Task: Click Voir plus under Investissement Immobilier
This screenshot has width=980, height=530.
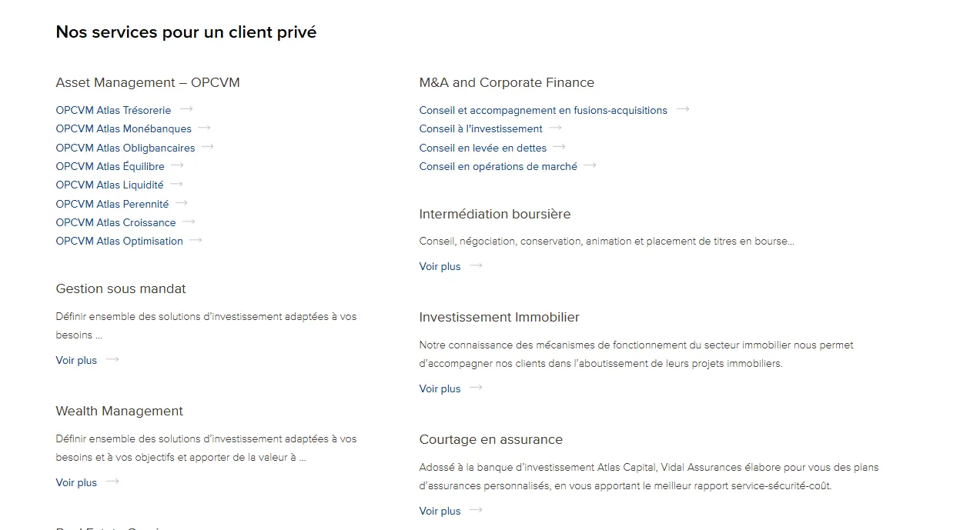Action: pos(440,388)
